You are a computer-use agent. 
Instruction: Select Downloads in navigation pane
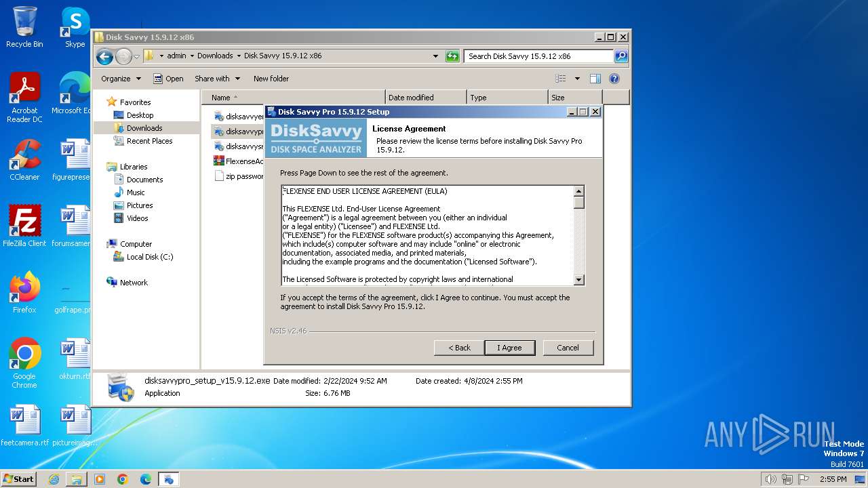click(x=144, y=128)
